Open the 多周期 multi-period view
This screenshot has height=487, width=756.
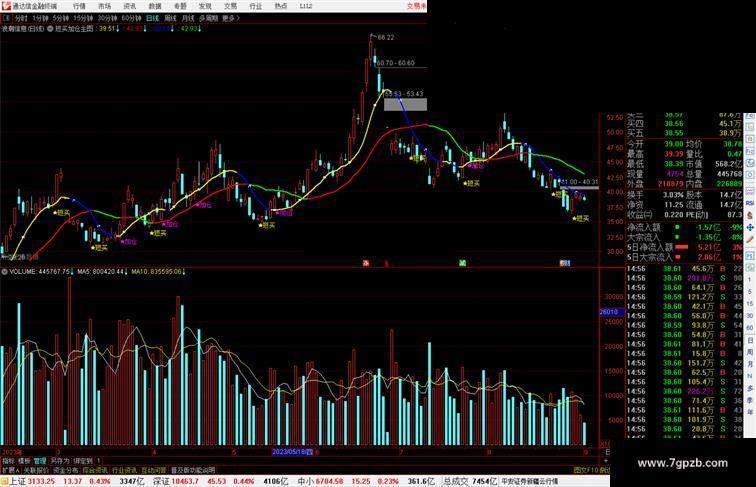tap(208, 18)
